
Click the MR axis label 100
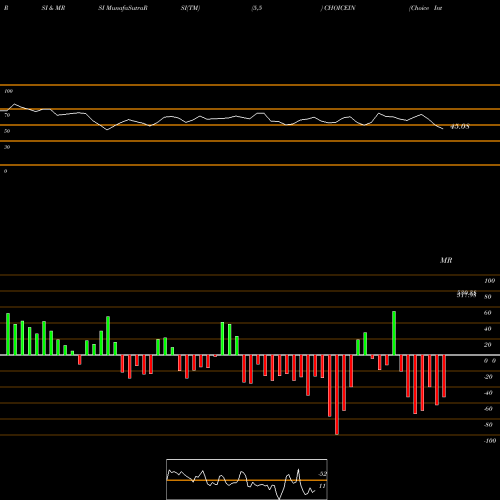(x=490, y=281)
